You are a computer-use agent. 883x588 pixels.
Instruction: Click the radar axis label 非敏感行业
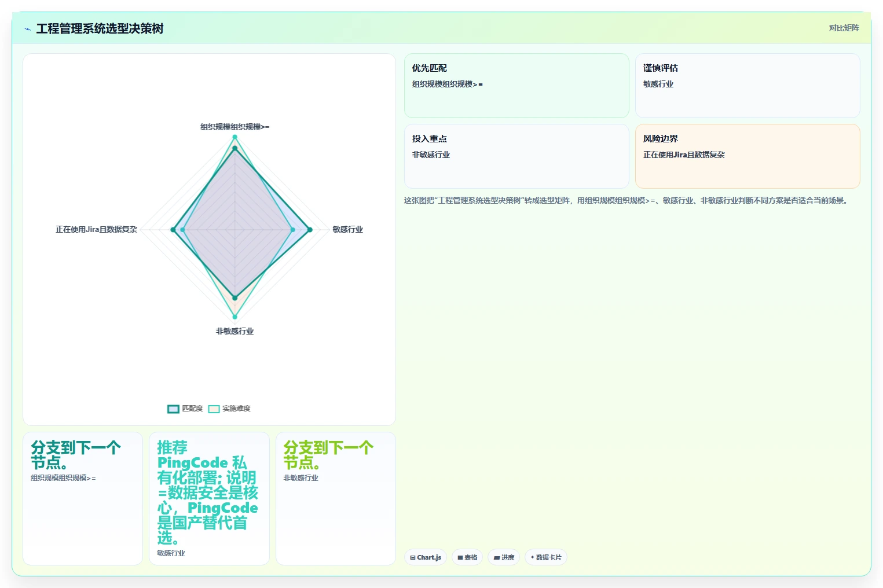click(235, 331)
